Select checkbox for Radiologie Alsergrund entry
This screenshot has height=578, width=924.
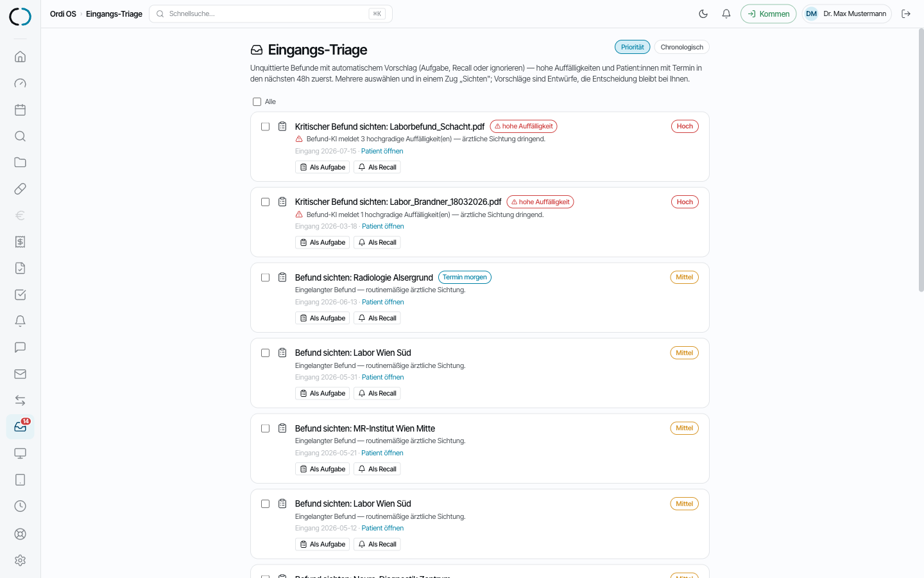[x=265, y=277]
